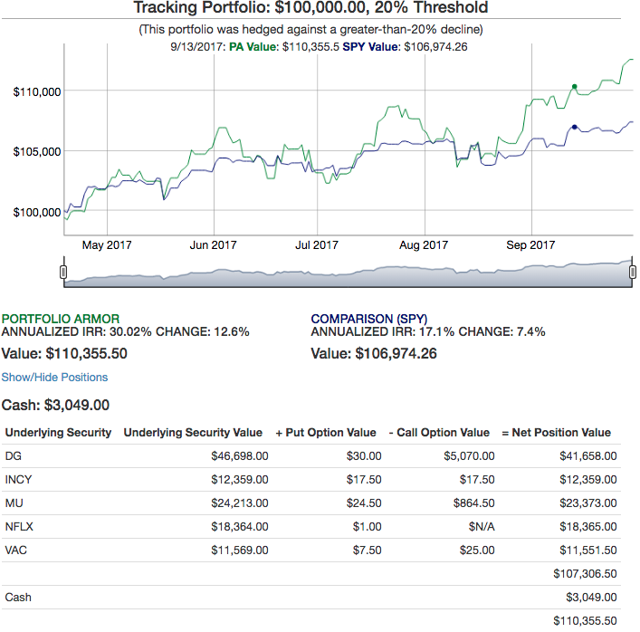The height and width of the screenshot is (632, 640).
Task: Click the - Call Option Value header
Action: (x=439, y=432)
